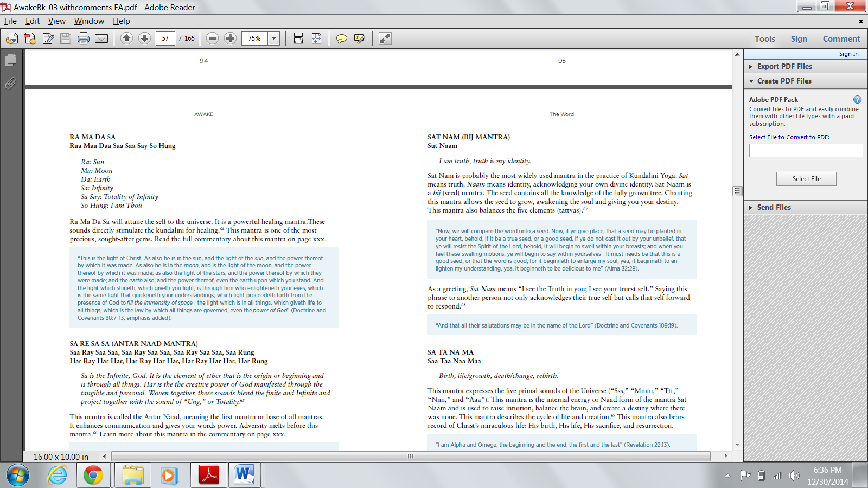Open the attachments paperclip panel

coord(10,83)
